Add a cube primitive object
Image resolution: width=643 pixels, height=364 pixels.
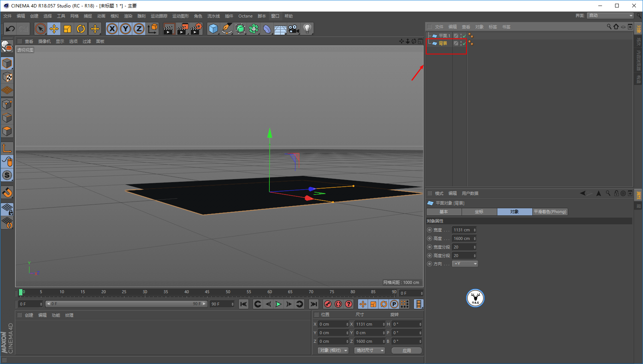tap(213, 29)
